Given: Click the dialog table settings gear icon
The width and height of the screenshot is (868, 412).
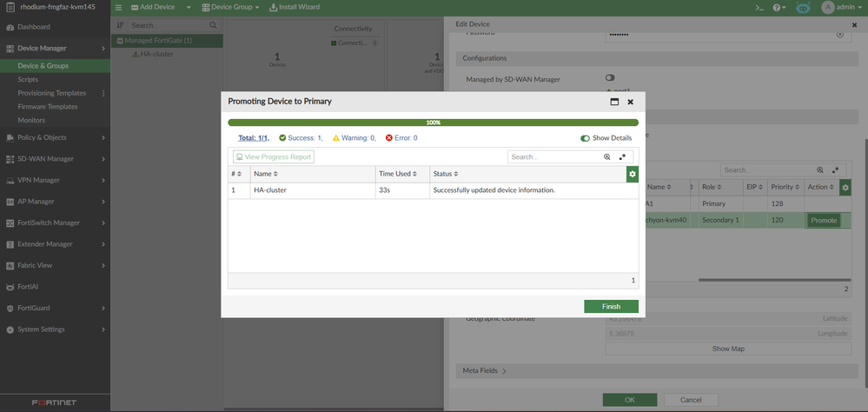Looking at the screenshot, I should pos(633,174).
